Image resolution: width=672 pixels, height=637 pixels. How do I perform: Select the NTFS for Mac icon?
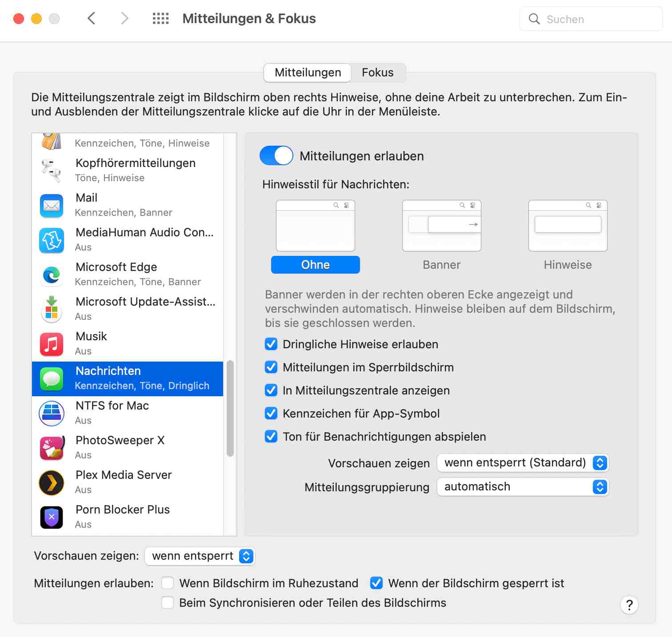click(x=52, y=413)
